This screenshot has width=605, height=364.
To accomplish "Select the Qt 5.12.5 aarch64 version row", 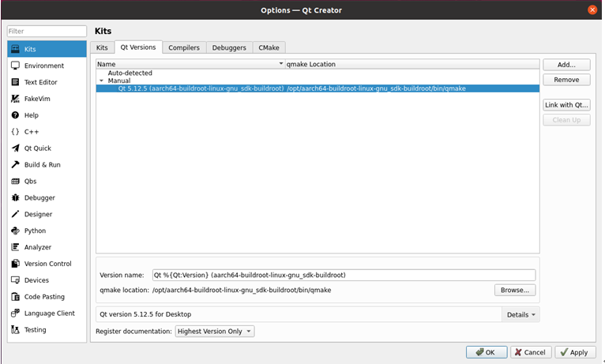I will point(318,88).
